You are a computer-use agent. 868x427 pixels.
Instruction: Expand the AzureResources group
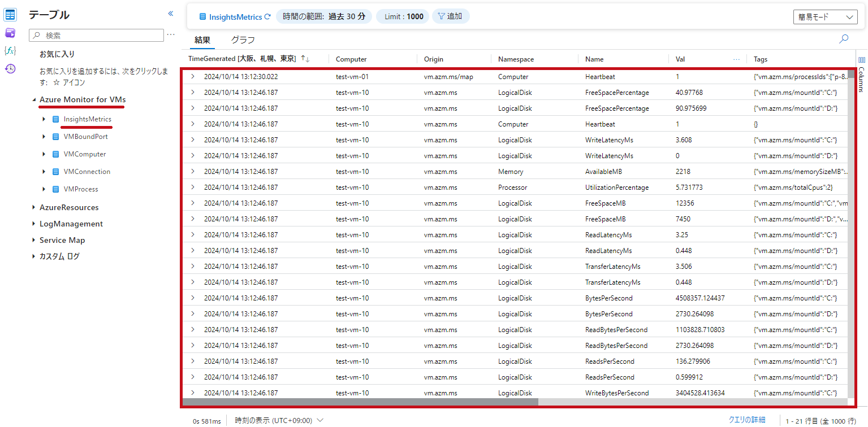pos(33,207)
